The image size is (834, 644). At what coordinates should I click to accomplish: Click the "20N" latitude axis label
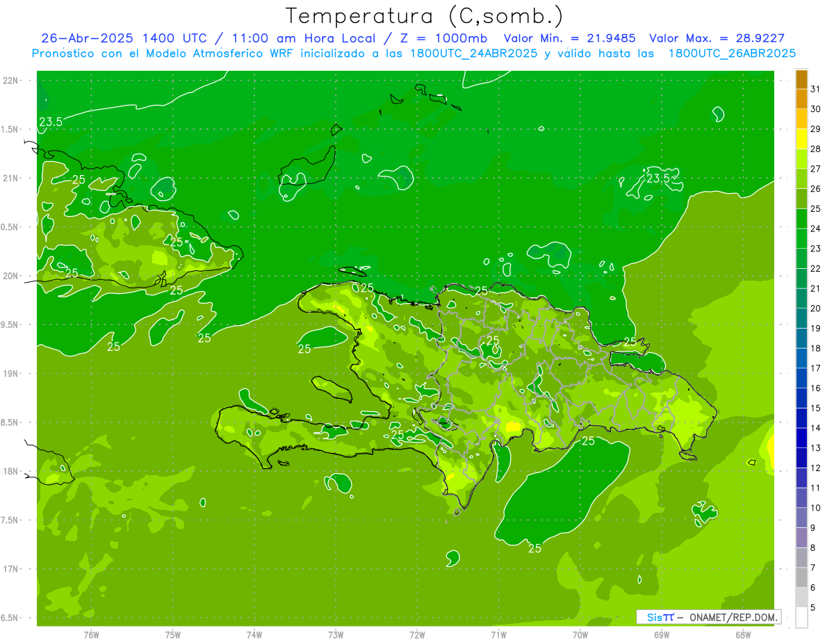tap(10, 276)
